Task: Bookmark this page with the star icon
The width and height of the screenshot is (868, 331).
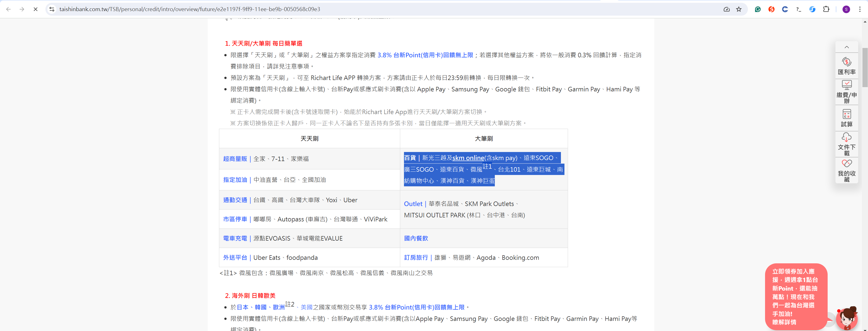Action: [739, 9]
